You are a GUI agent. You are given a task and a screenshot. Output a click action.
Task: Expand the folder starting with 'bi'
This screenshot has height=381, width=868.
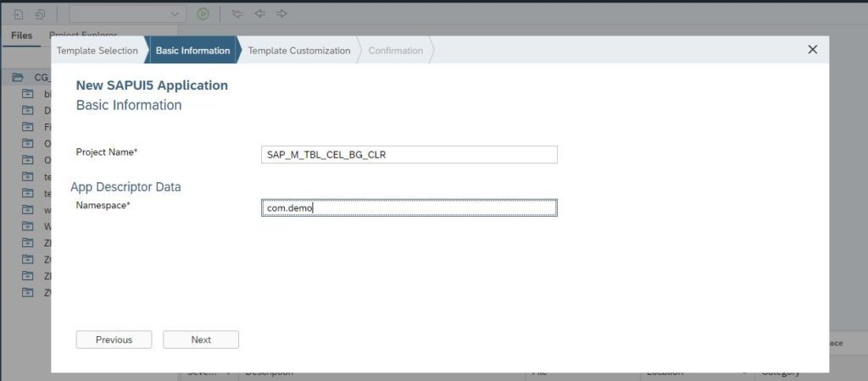click(28, 94)
